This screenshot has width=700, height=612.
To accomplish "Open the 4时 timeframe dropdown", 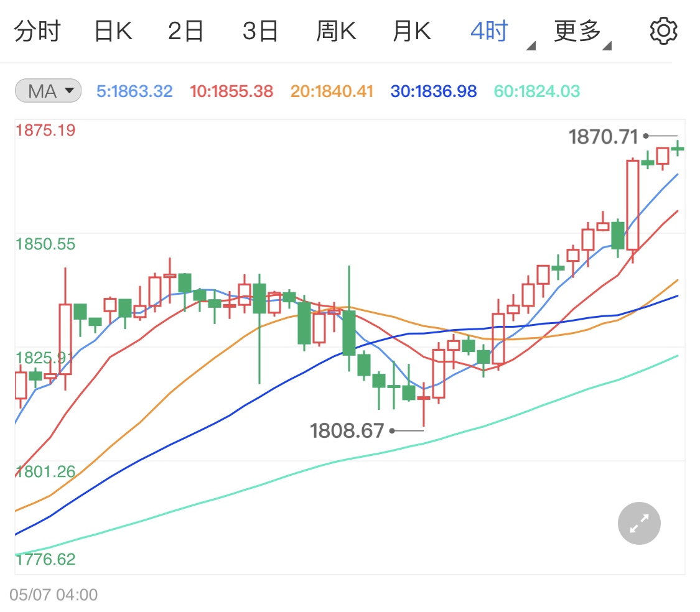I will click(502, 32).
